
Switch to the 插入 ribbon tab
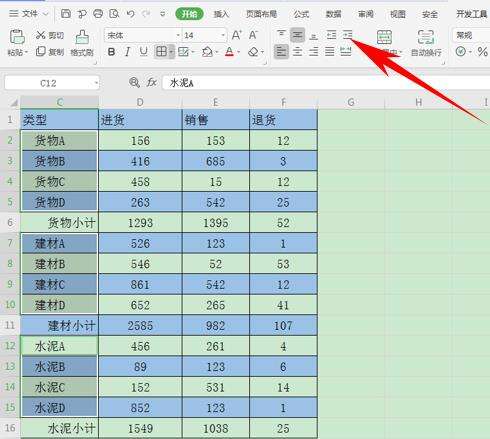(221, 14)
